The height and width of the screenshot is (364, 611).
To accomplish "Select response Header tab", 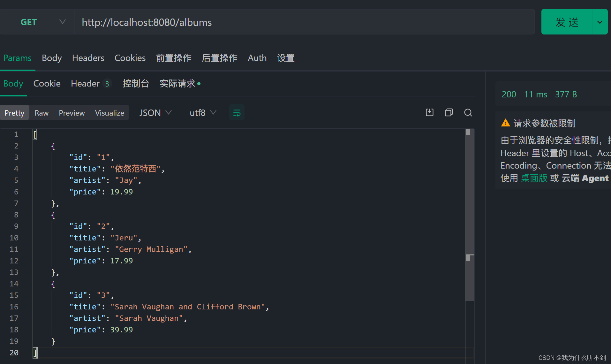I will 91,84.
